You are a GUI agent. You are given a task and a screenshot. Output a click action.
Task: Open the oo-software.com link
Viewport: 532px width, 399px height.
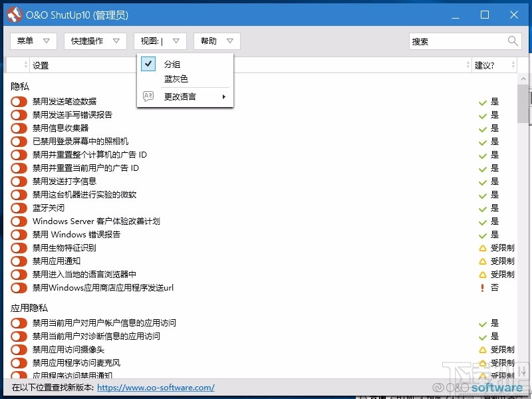pos(156,388)
